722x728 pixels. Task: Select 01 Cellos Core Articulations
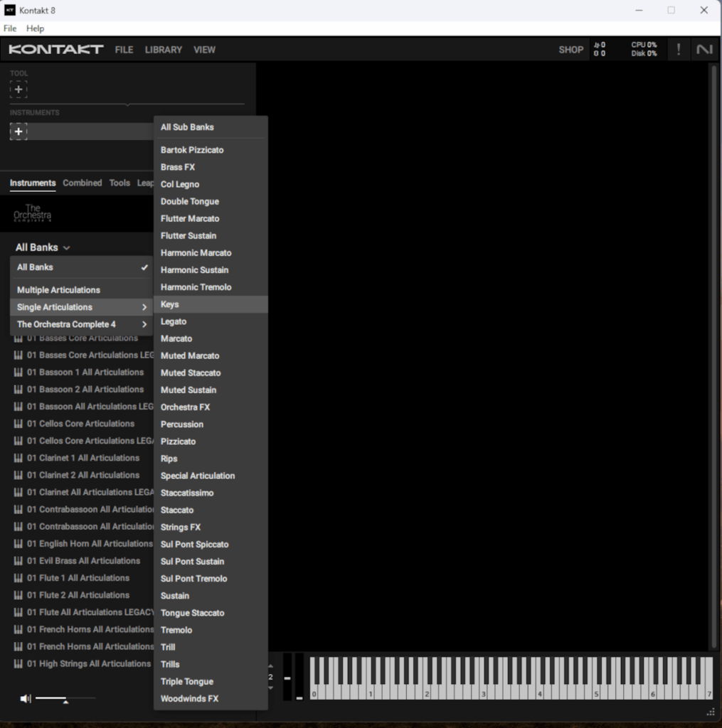(x=80, y=424)
